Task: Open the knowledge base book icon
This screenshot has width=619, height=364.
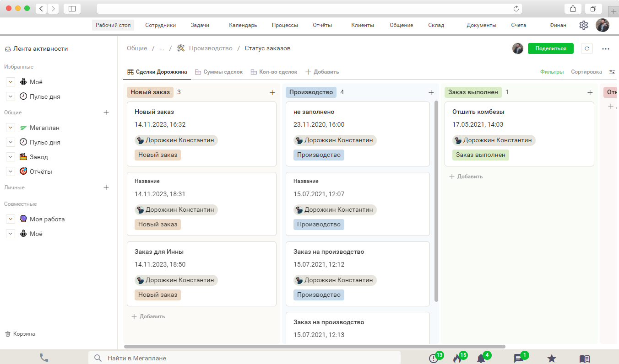Action: (x=584, y=359)
